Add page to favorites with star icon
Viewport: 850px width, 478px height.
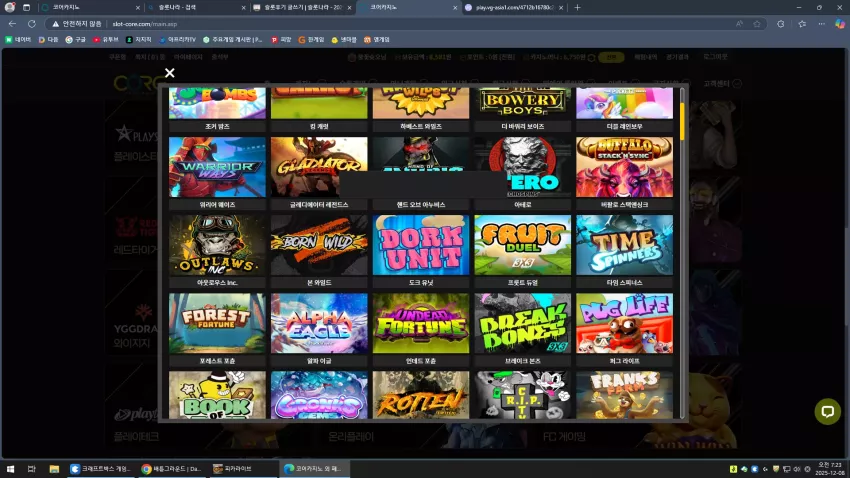pos(757,24)
